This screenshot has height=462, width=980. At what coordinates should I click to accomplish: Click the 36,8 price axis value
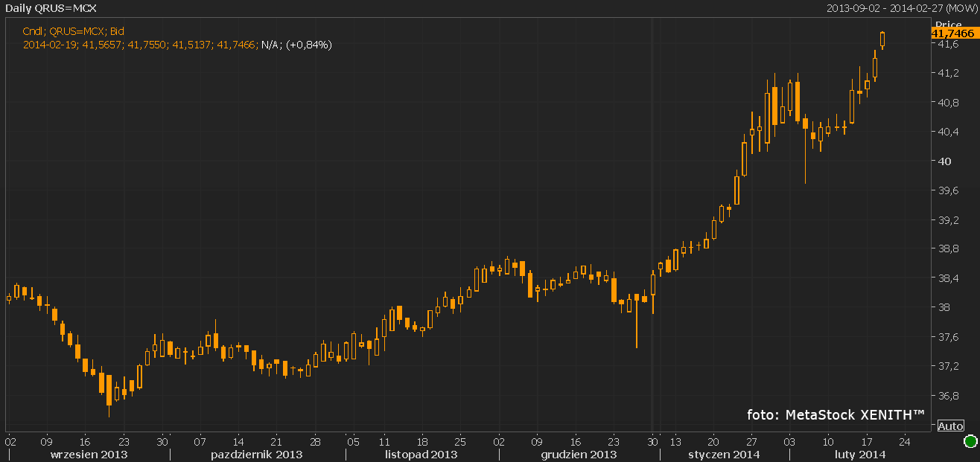click(x=947, y=396)
